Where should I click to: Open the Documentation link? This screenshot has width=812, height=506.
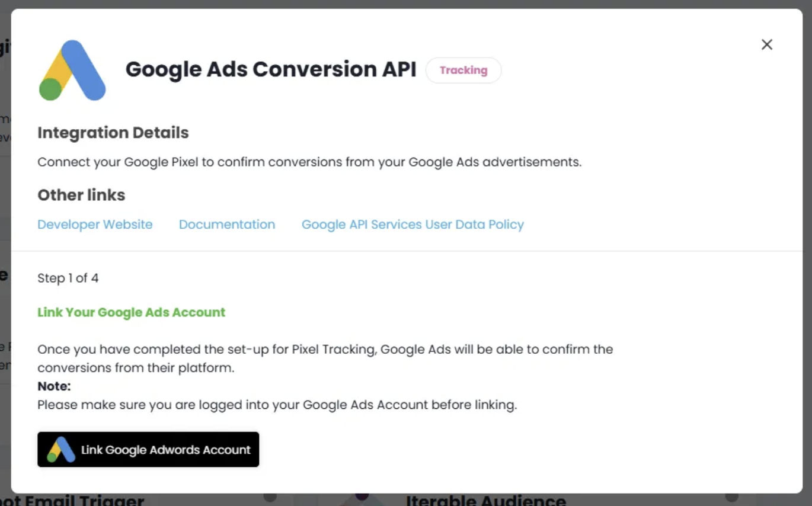(x=227, y=225)
